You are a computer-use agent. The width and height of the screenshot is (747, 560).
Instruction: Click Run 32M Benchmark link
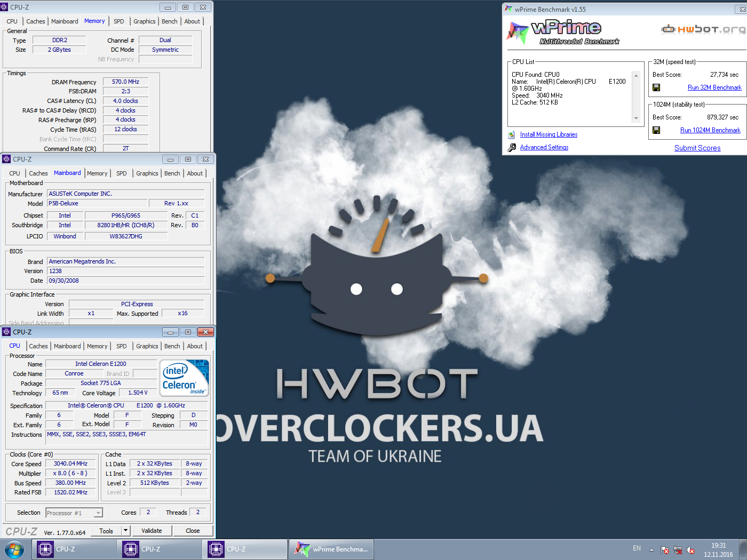click(x=714, y=87)
